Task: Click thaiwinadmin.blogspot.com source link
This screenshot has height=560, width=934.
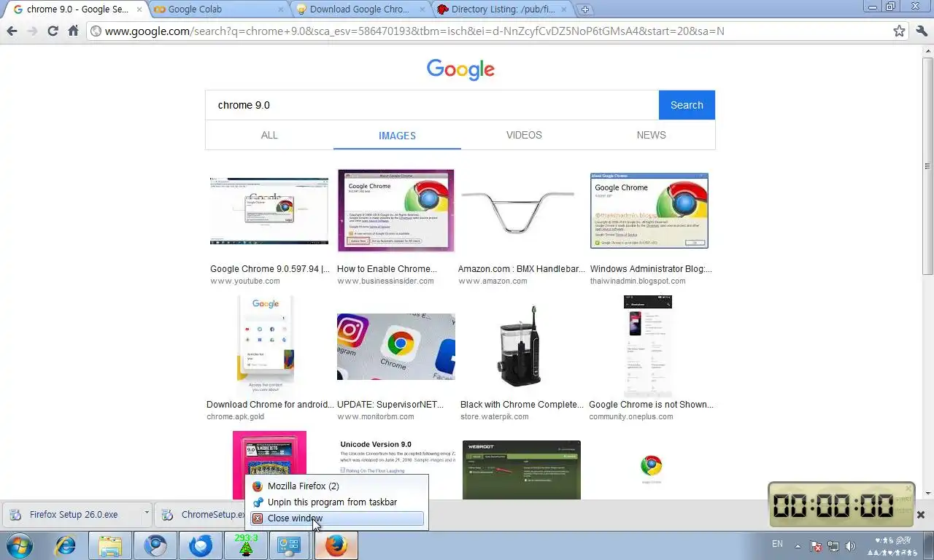Action: click(x=638, y=281)
